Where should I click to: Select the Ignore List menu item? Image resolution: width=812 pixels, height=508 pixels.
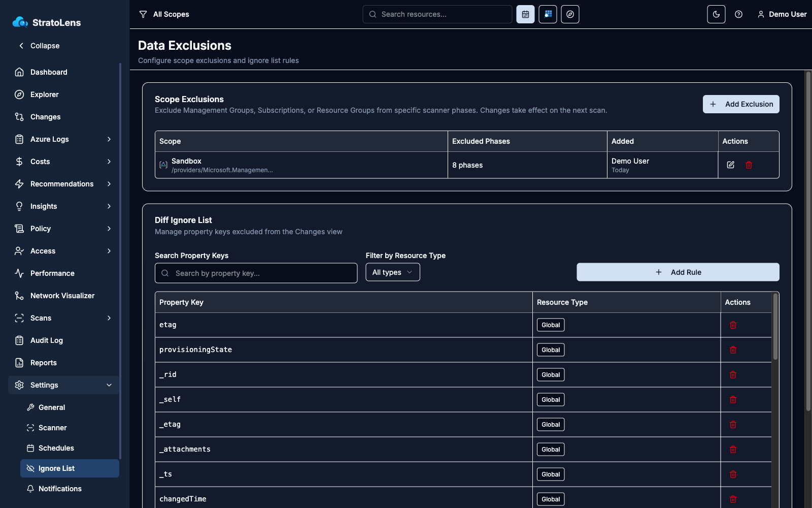pos(70,468)
